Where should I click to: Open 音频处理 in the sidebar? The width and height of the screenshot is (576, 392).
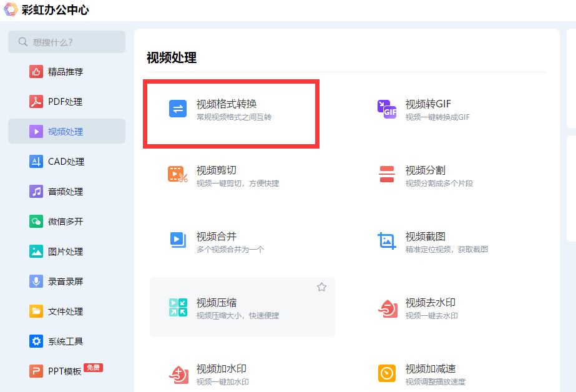tap(67, 192)
